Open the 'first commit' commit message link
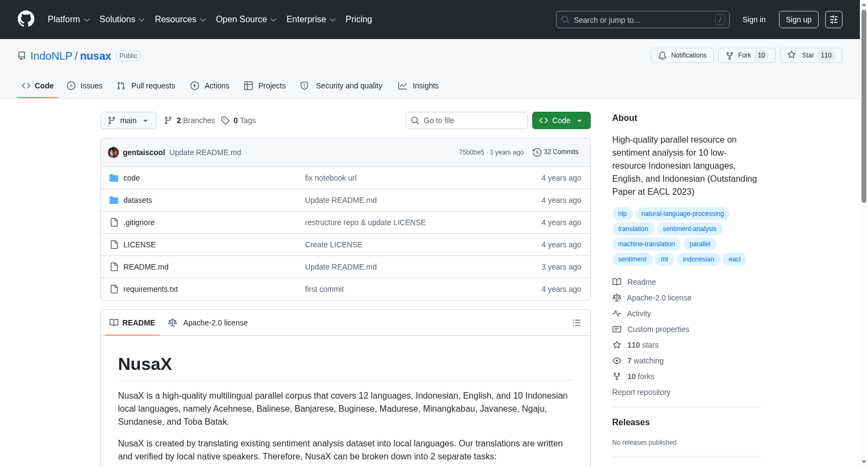868x467 pixels. [x=324, y=289]
